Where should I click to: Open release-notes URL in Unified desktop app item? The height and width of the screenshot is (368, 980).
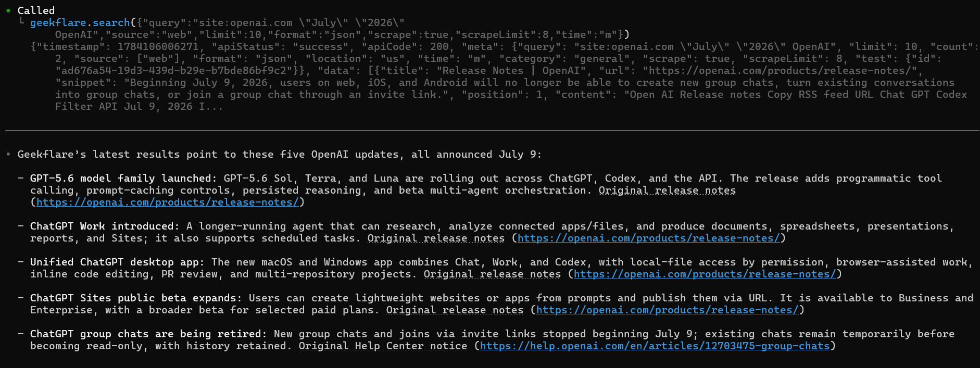coord(705,274)
